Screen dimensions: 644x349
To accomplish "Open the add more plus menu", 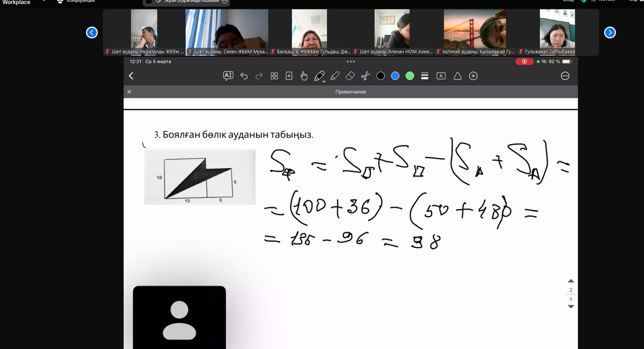I will click(473, 76).
